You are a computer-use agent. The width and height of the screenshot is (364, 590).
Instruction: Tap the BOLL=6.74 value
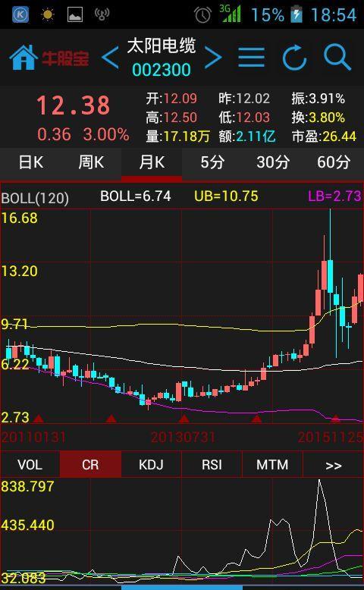tap(136, 196)
